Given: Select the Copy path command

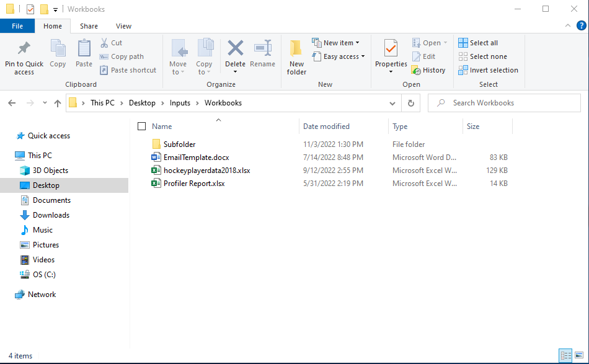Looking at the screenshot, I should 122,56.
